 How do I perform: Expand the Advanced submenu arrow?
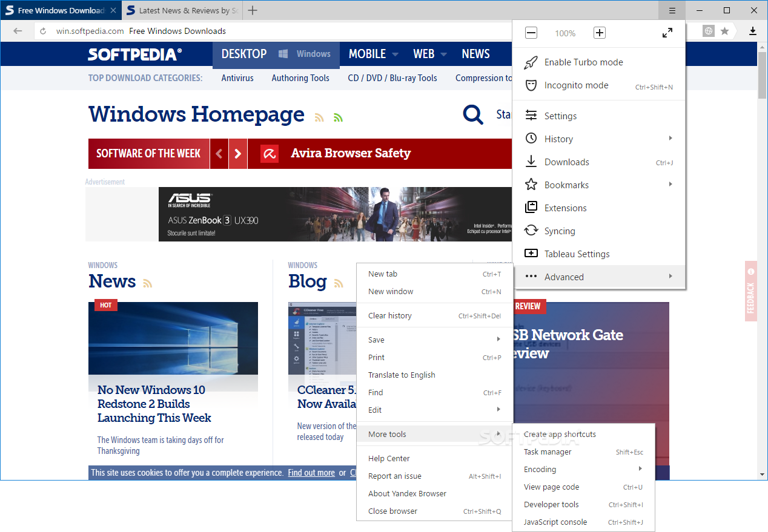(670, 277)
